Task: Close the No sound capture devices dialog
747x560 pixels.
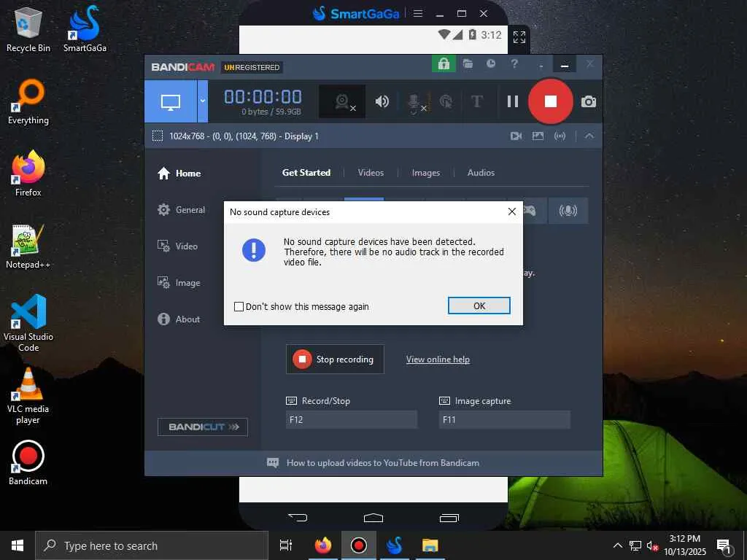Action: coord(511,211)
